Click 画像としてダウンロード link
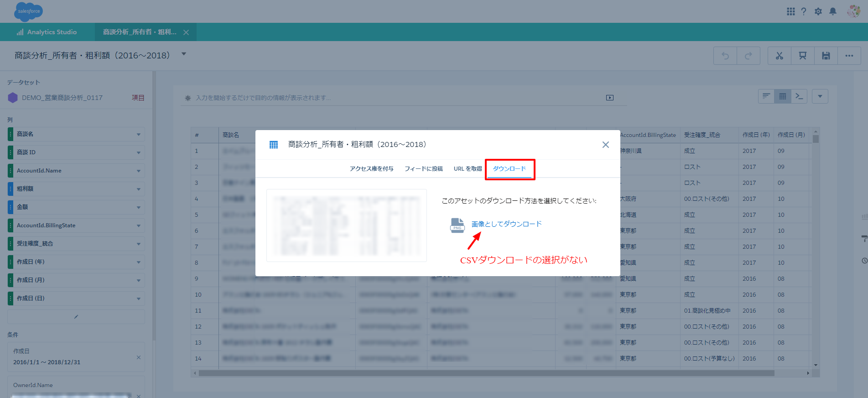Image resolution: width=868 pixels, height=398 pixels. tap(506, 224)
